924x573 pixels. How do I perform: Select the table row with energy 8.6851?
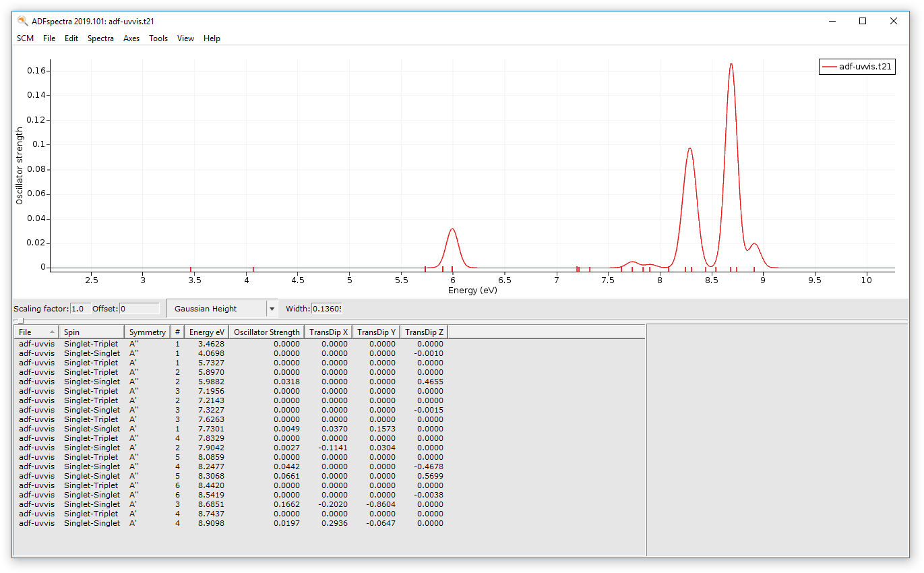click(202, 504)
